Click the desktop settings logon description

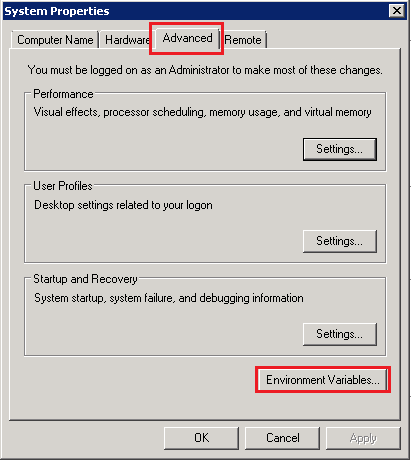pyautogui.click(x=123, y=205)
